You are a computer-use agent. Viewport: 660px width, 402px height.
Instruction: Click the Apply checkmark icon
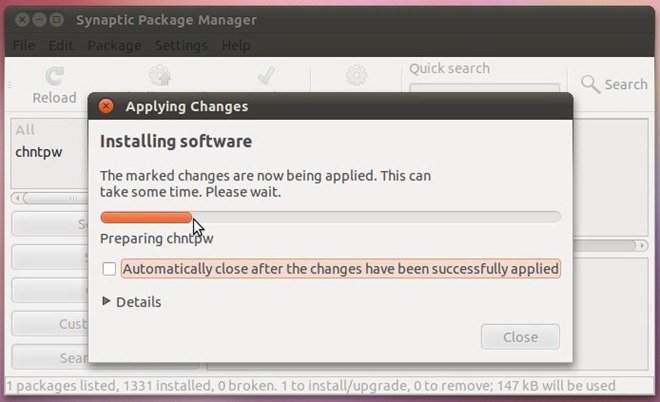pos(266,76)
